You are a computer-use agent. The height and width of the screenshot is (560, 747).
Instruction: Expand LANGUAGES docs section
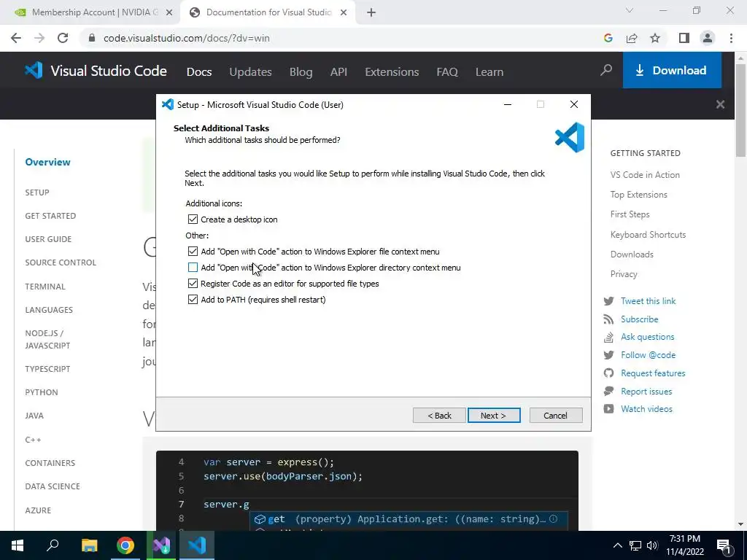click(49, 309)
